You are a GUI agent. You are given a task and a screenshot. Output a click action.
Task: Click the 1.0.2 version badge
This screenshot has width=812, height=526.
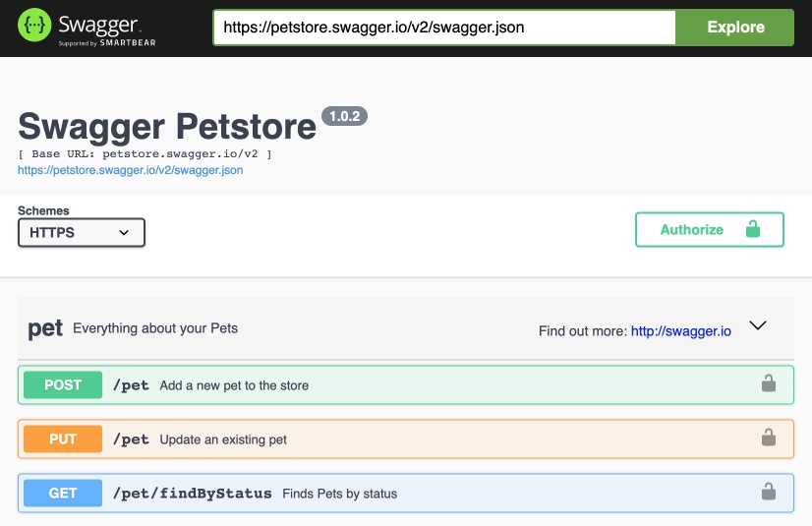(x=344, y=116)
